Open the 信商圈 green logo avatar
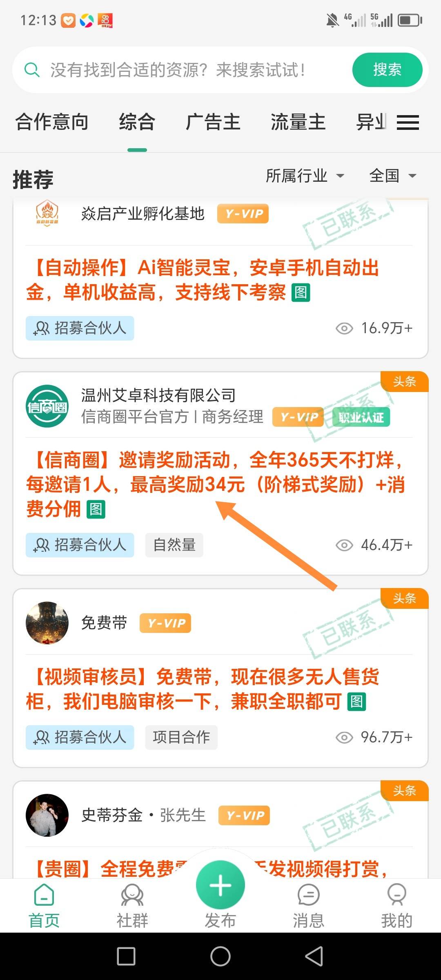The image size is (441, 980). click(x=47, y=406)
